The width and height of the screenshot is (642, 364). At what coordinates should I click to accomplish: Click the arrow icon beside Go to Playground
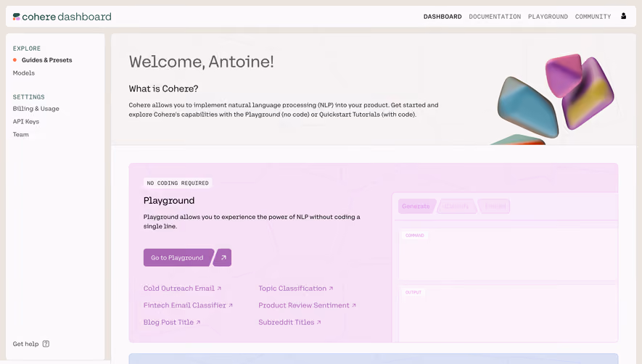(x=223, y=257)
